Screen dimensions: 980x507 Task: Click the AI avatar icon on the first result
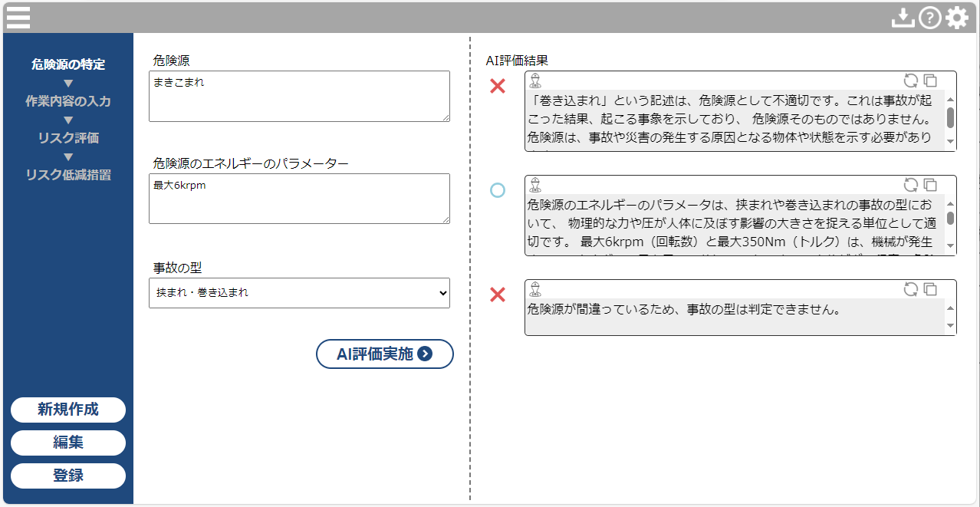(534, 79)
